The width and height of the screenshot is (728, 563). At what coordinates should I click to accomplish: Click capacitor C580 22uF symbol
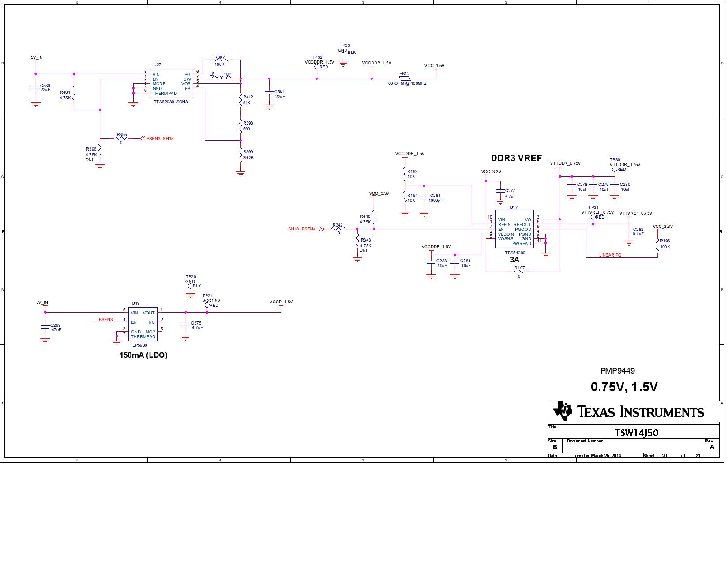pyautogui.click(x=36, y=88)
